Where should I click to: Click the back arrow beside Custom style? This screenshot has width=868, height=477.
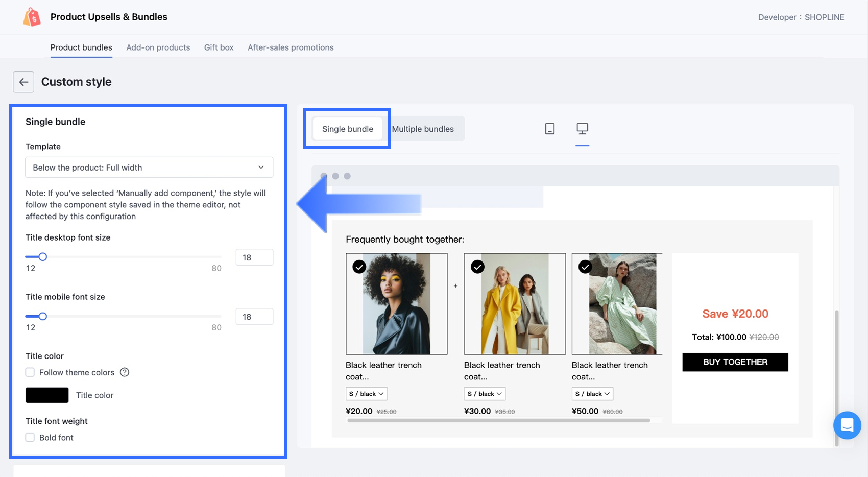point(23,82)
